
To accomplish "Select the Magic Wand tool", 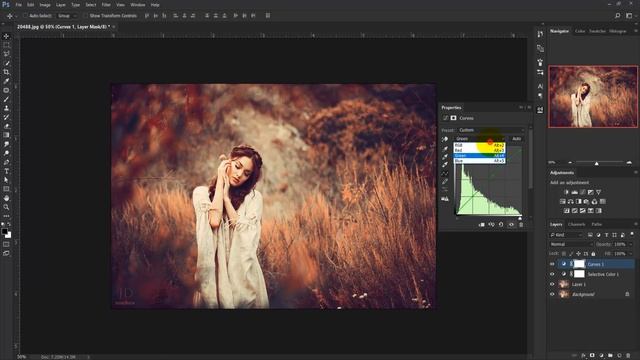I will tap(6, 63).
